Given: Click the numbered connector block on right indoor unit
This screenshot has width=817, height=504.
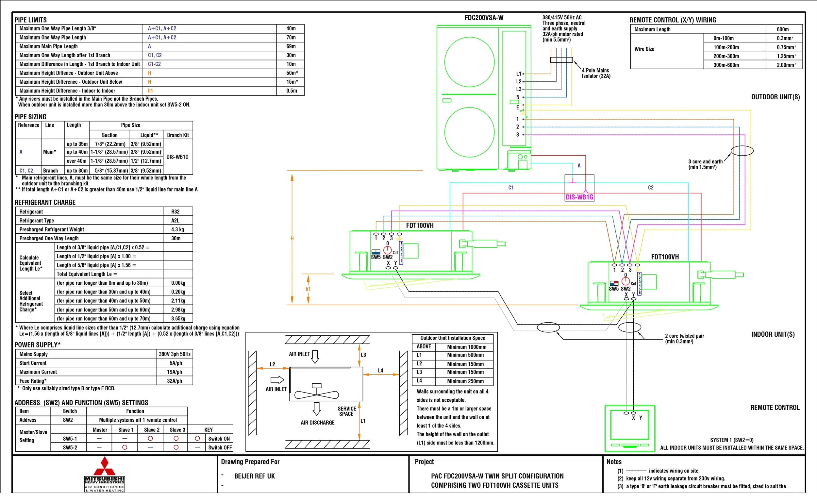Looking at the screenshot, I should coord(640,284).
